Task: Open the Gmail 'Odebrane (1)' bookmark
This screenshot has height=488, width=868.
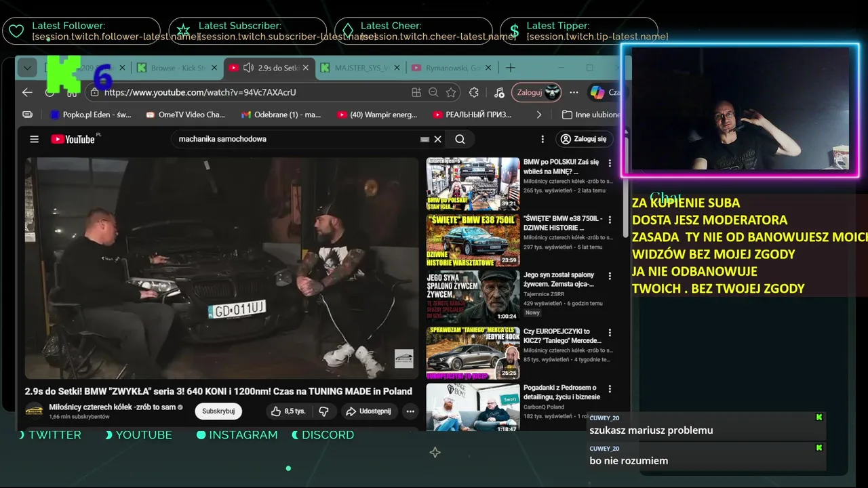Action: click(281, 115)
